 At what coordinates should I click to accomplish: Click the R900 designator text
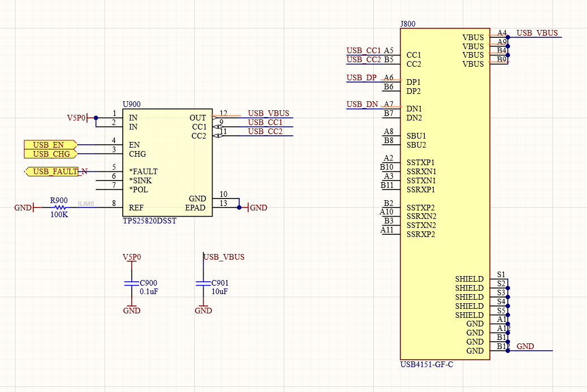click(x=59, y=200)
